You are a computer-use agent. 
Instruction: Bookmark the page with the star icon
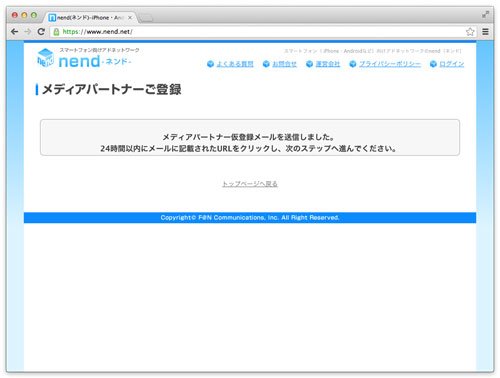click(x=470, y=32)
